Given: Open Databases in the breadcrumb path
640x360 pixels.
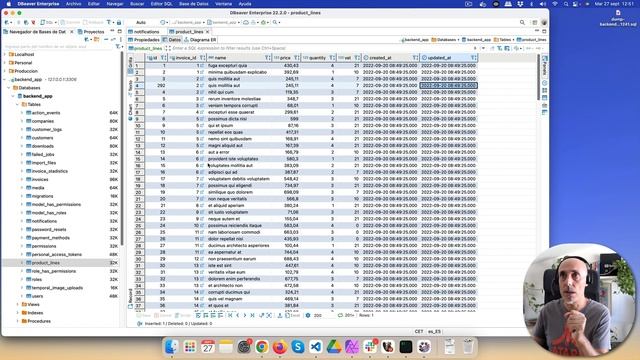Looking at the screenshot, I should pos(445,40).
